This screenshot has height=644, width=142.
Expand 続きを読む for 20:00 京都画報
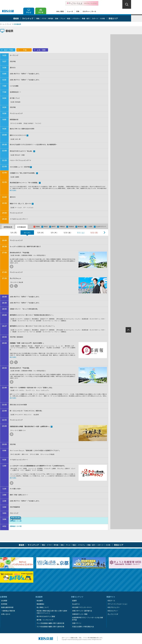click(x=13, y=357)
